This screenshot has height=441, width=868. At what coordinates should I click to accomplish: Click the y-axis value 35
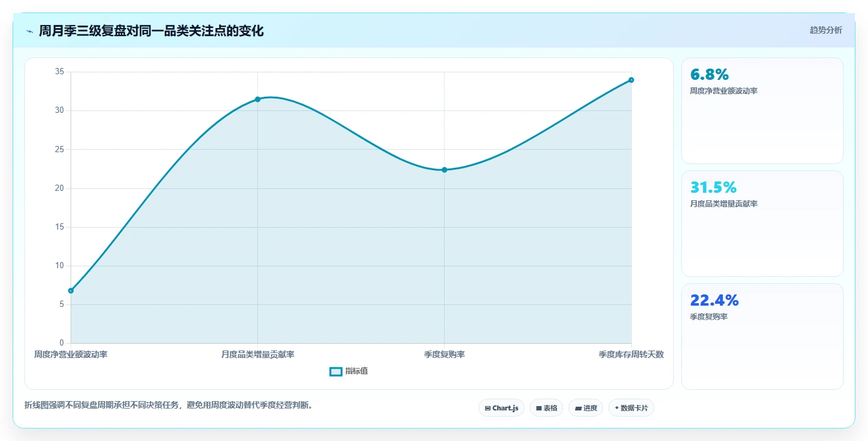(60, 72)
